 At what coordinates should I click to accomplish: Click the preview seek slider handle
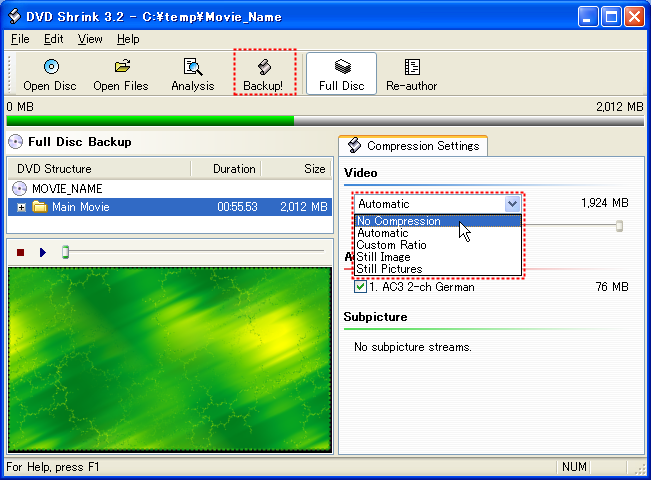pyautogui.click(x=66, y=252)
